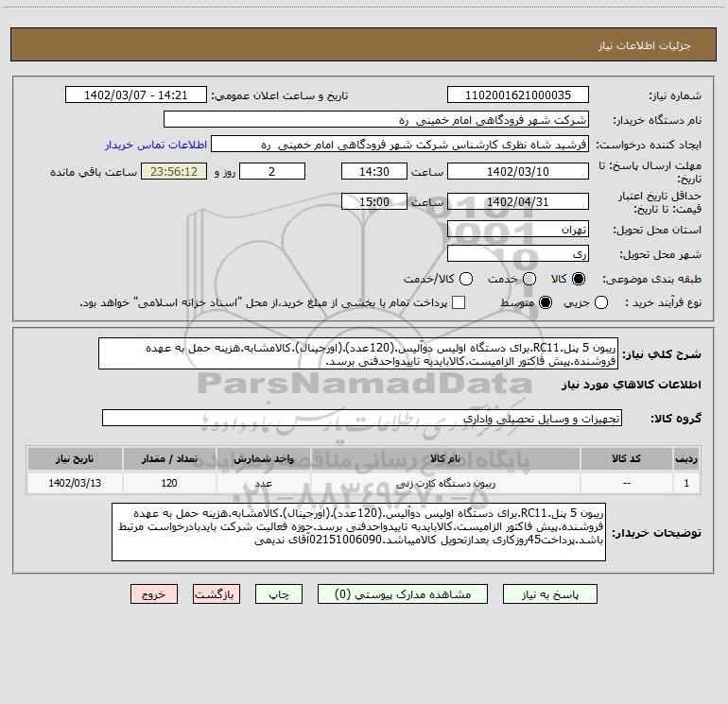Click the پاسخ به نیاز button
Image resolution: width=728 pixels, height=704 pixels.
pyautogui.click(x=550, y=594)
